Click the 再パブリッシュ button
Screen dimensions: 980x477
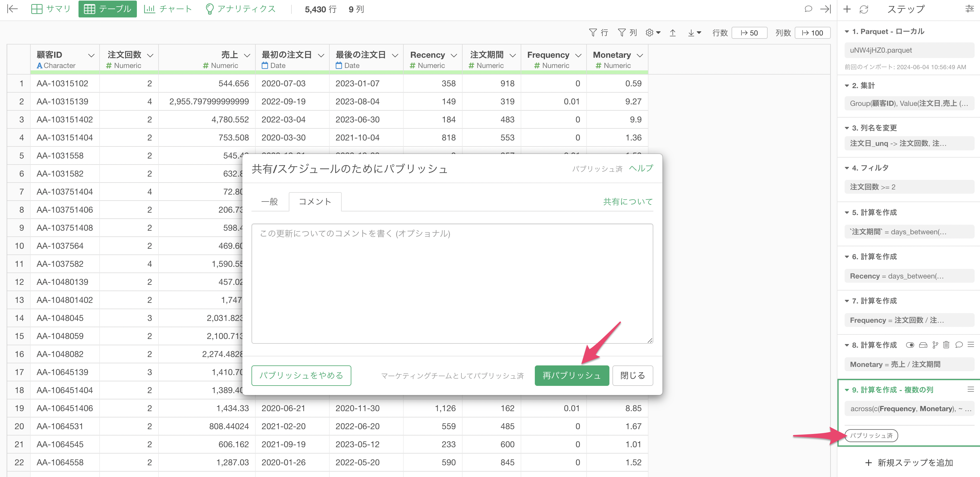click(x=572, y=375)
